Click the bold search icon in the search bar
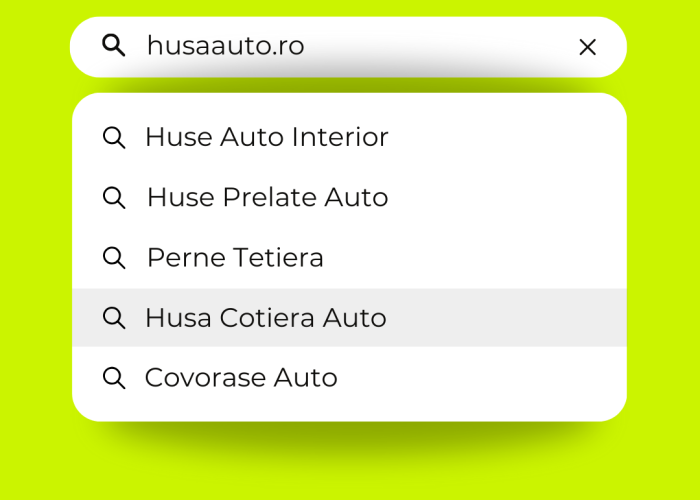Viewport: 700px width, 500px height. tap(114, 45)
